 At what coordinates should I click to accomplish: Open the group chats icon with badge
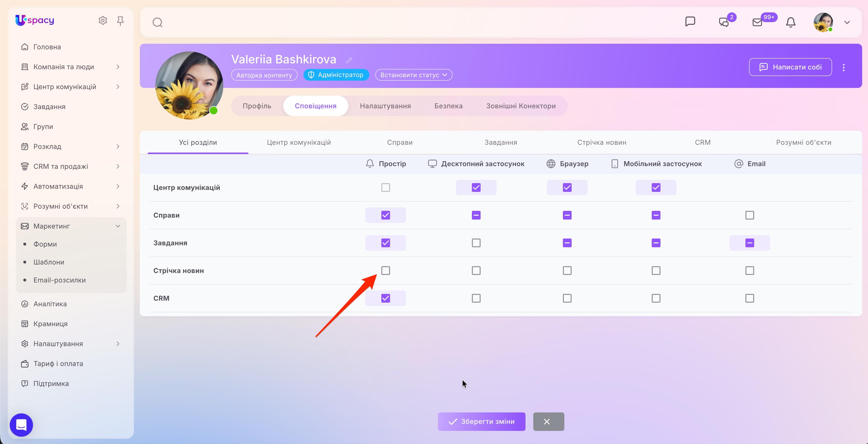click(724, 22)
